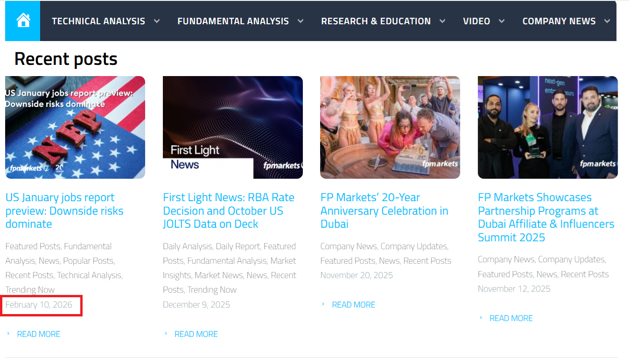Viewport: 629px width, 364px height.
Task: Expand the chevron beside Company News nav item
Action: click(x=607, y=21)
